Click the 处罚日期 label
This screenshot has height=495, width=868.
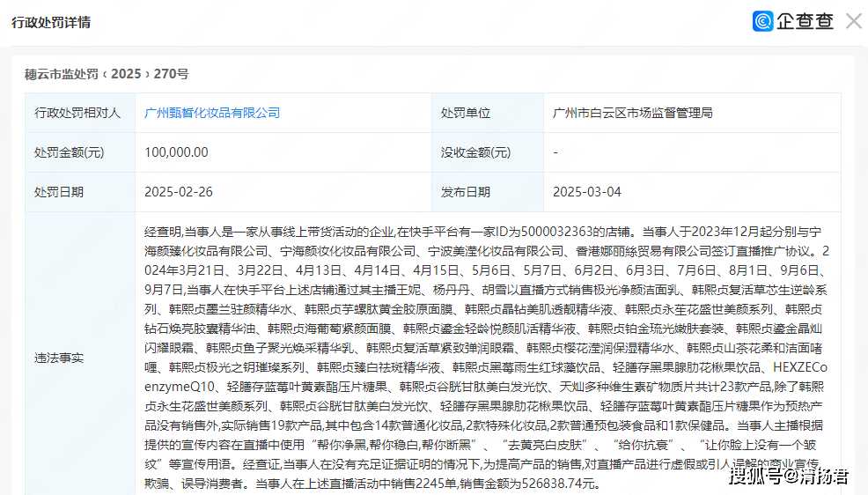pos(59,192)
